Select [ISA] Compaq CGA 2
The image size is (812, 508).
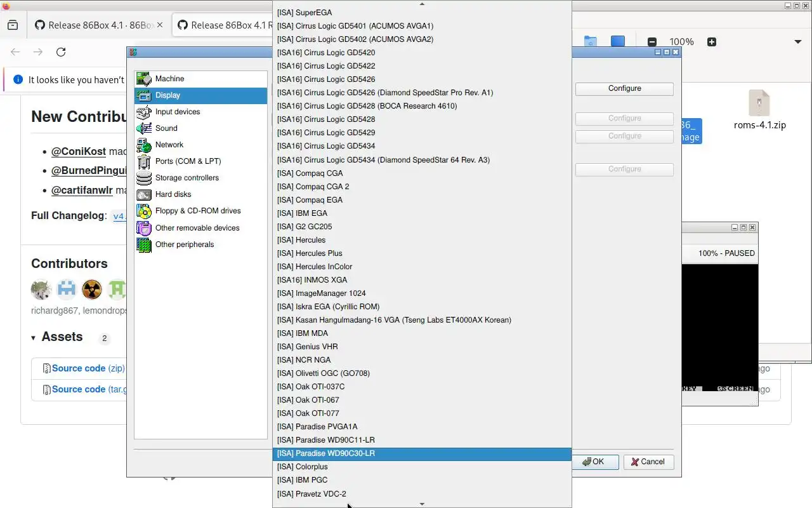tap(422, 187)
